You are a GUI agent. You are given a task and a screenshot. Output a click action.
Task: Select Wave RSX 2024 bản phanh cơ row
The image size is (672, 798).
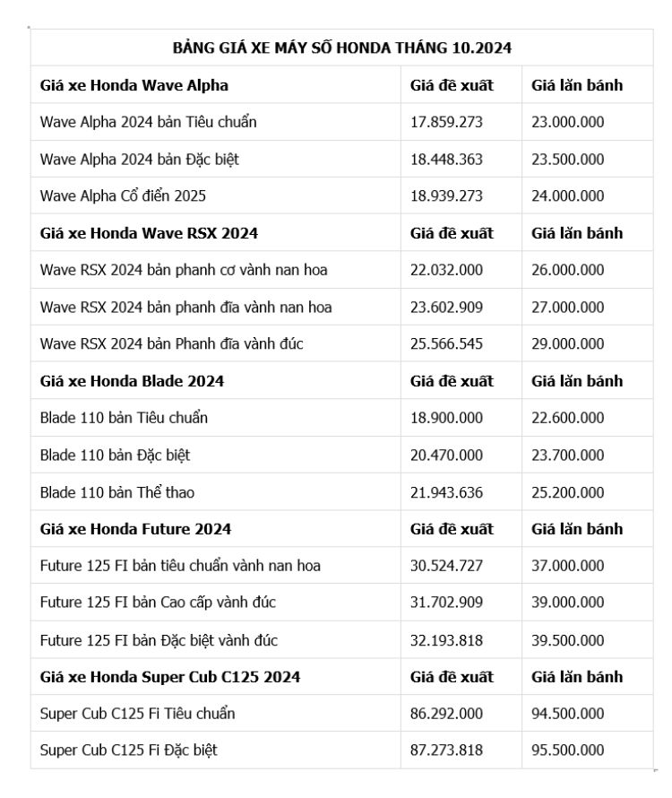(x=177, y=270)
